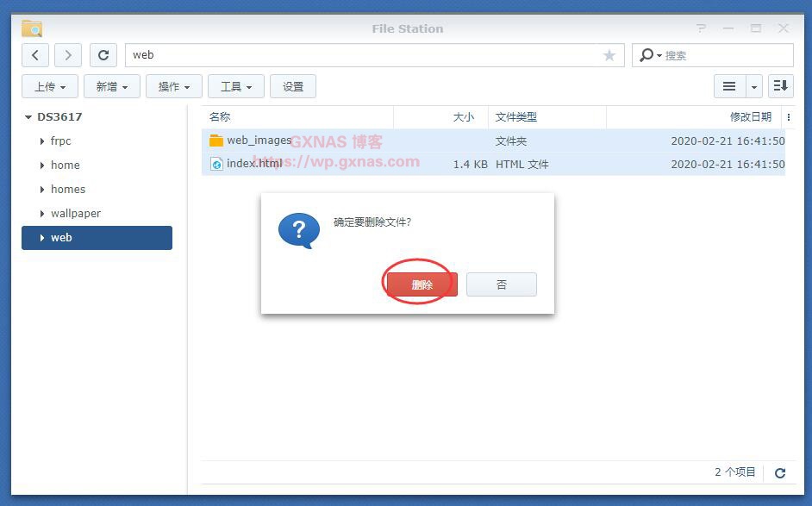Image resolution: width=812 pixels, height=506 pixels.
Task: Go forward with the right arrow button
Action: (x=68, y=55)
